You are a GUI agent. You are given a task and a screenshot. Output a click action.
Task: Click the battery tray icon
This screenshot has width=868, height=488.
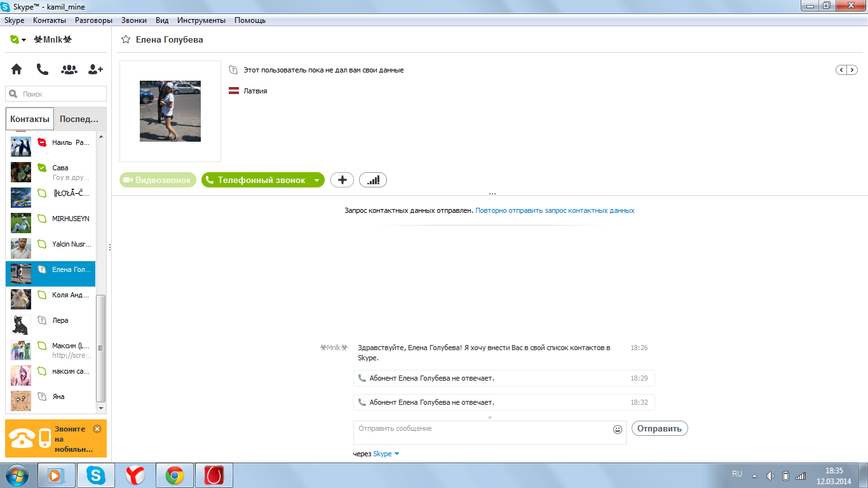click(786, 475)
